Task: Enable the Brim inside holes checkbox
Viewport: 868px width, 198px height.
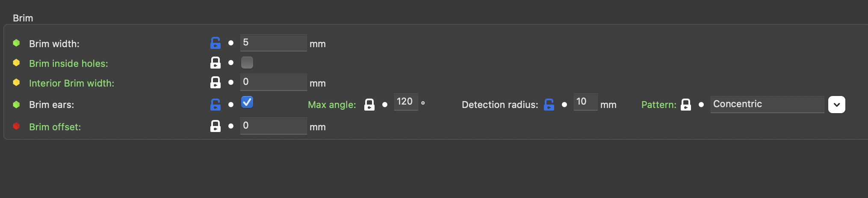Action: click(247, 63)
